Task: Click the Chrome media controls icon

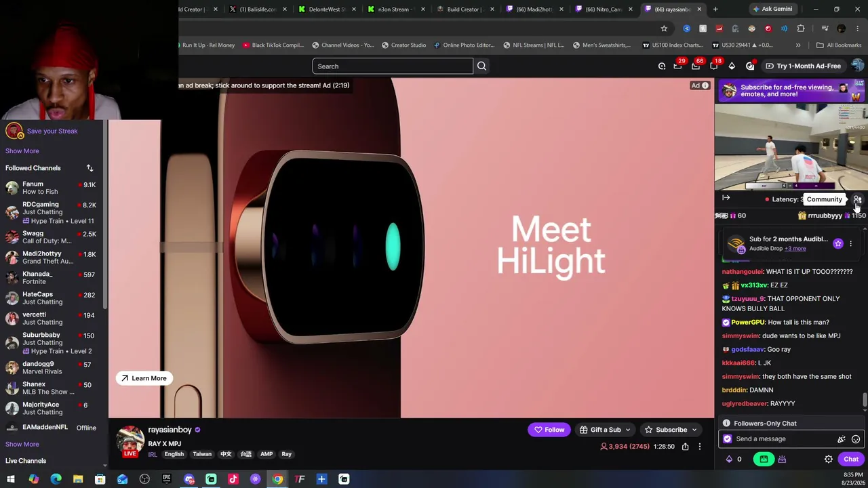Action: [825, 28]
